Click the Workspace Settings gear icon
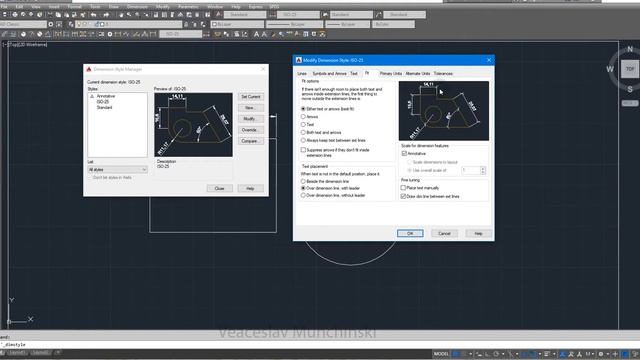 coord(51,24)
